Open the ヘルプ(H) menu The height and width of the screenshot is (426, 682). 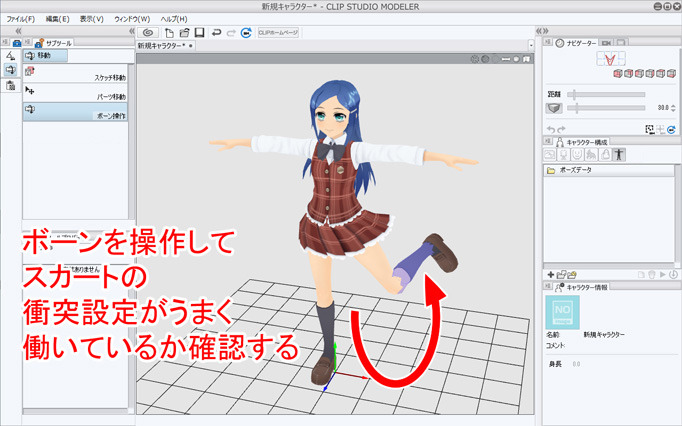click(x=174, y=19)
